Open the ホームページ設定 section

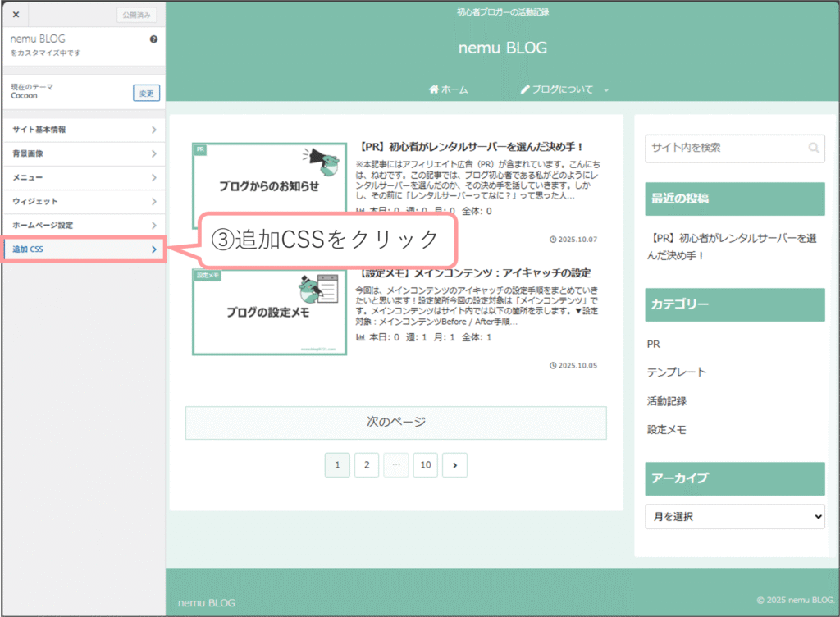82,225
